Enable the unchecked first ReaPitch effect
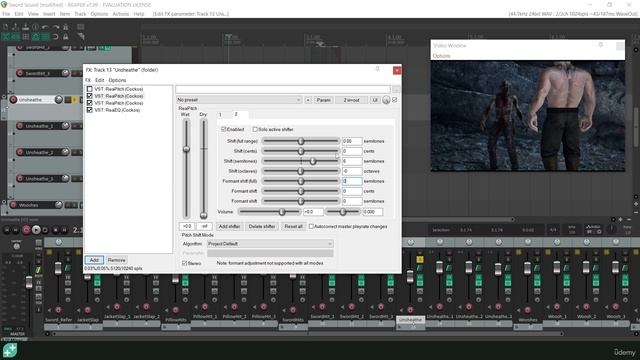The height and width of the screenshot is (360, 640). point(89,89)
